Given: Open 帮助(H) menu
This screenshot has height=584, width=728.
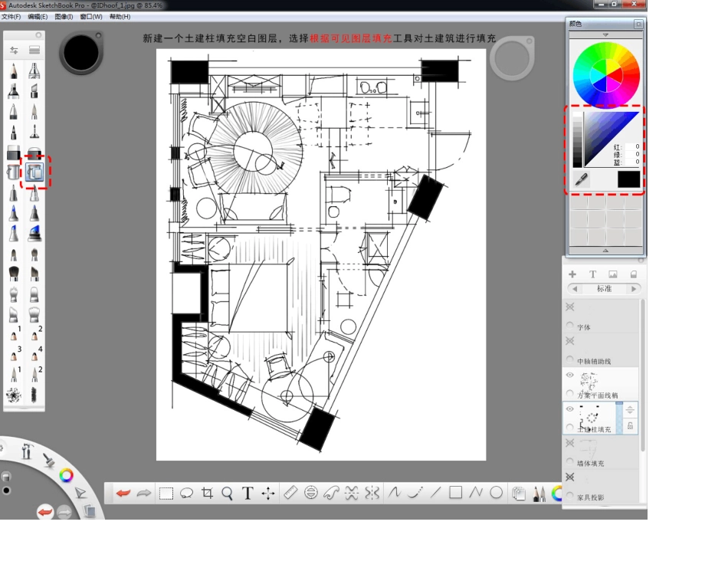Looking at the screenshot, I should [x=120, y=17].
